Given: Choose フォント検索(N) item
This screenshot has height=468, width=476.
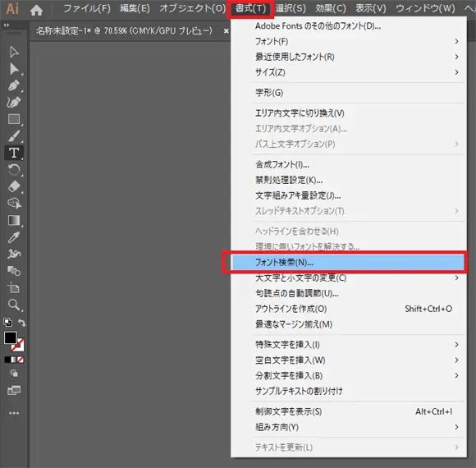Looking at the screenshot, I should (x=349, y=263).
